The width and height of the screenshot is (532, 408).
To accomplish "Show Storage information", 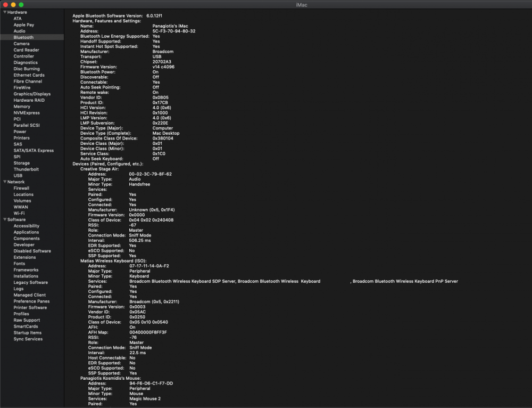I will click(x=21, y=163).
